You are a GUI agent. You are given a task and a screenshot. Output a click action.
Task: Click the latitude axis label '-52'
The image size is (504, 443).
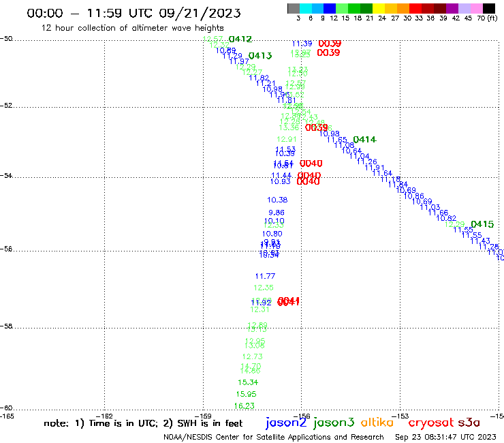(x=6, y=106)
